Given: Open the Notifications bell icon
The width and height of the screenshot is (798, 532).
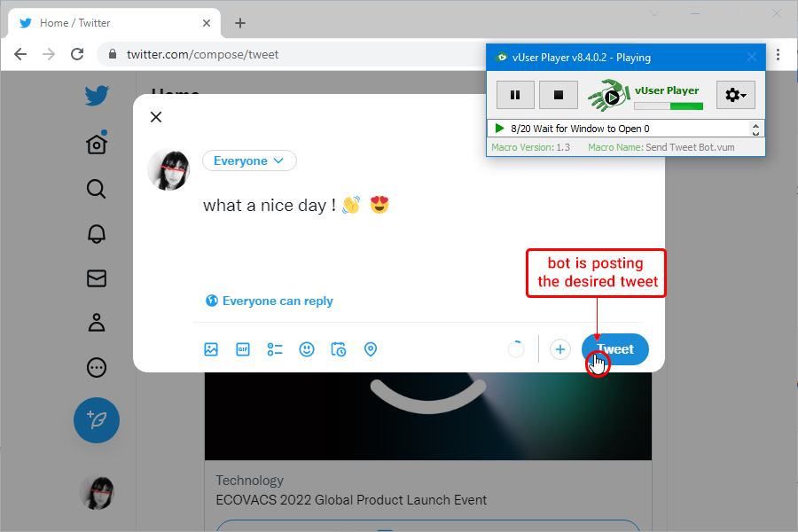Looking at the screenshot, I should click(96, 234).
